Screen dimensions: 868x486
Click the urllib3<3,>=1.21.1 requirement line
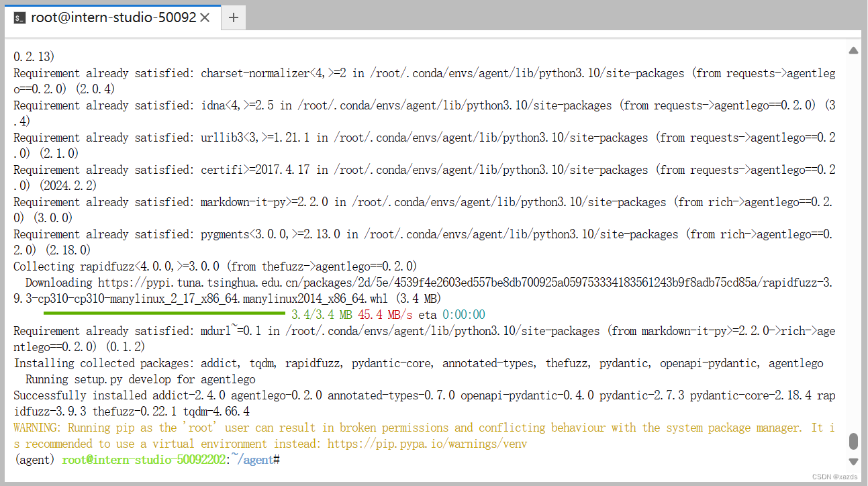click(x=424, y=138)
